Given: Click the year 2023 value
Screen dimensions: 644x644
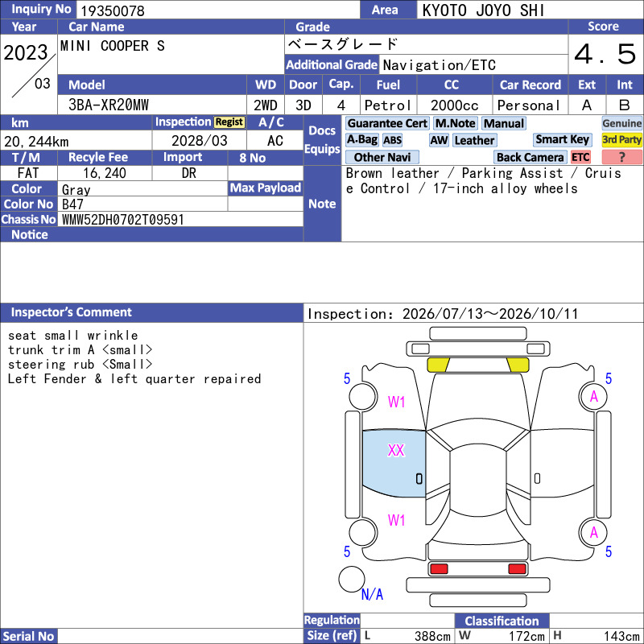Looking at the screenshot, I should [x=26, y=52].
